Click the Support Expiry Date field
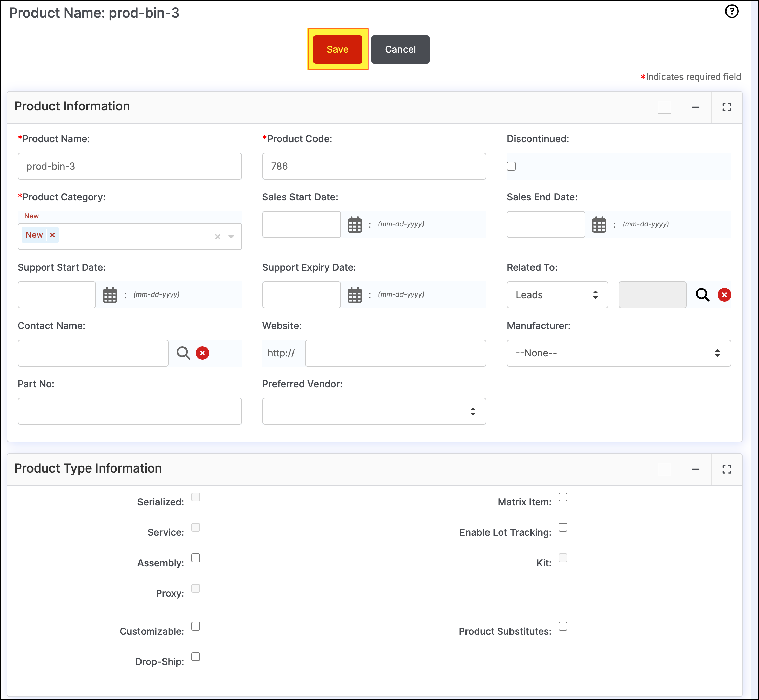 pyautogui.click(x=301, y=295)
